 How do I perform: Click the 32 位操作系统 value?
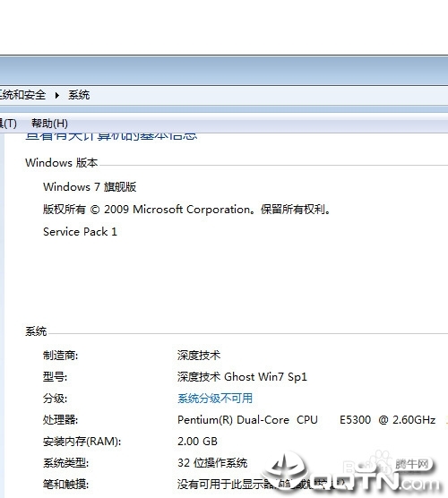[212, 463]
